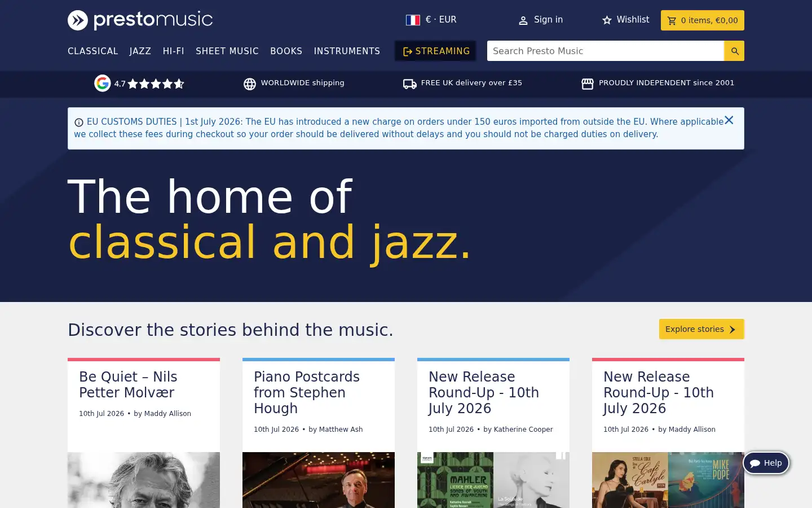Click the independent store icon
Viewport: 812px width, 508px height.
(x=588, y=84)
